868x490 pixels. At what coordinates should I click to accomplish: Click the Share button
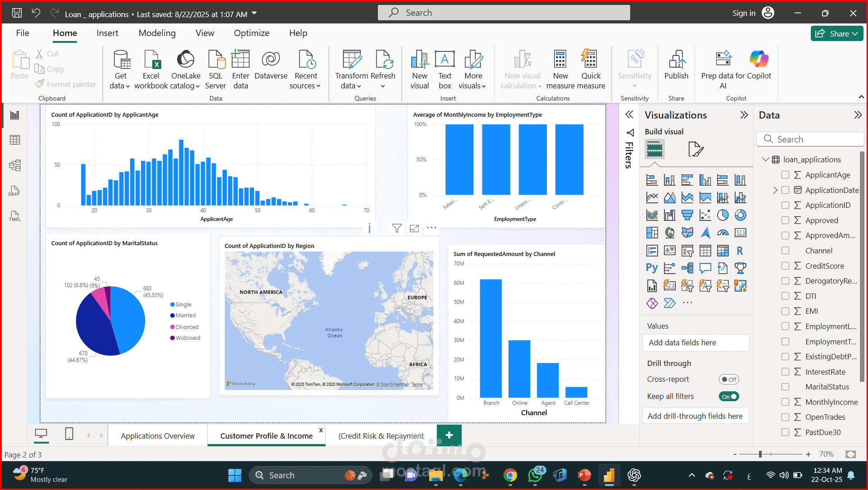click(836, 34)
